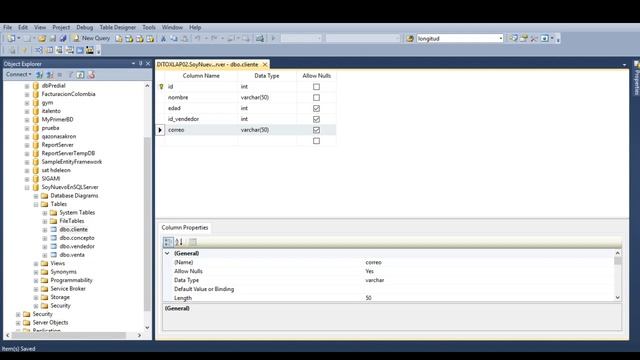The height and width of the screenshot is (360, 640).
Task: Click the correo column name cell
Action: [201, 130]
